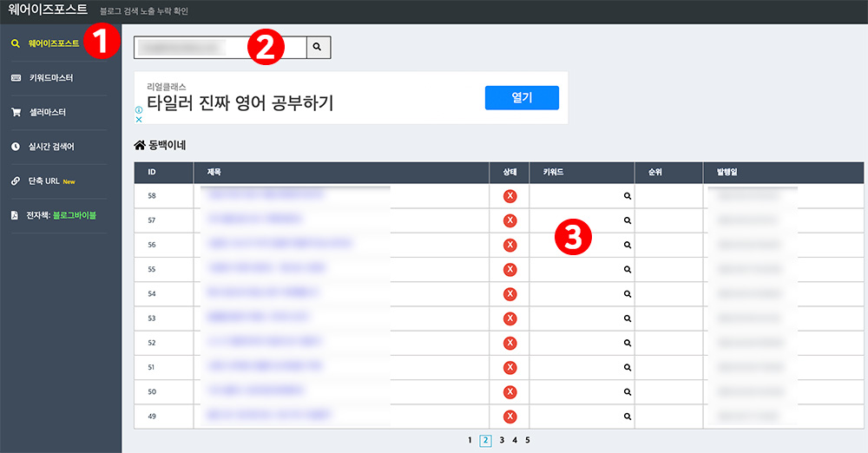Screen dimensions: 868x453
Task: Click the 제목 column header
Action: point(341,172)
